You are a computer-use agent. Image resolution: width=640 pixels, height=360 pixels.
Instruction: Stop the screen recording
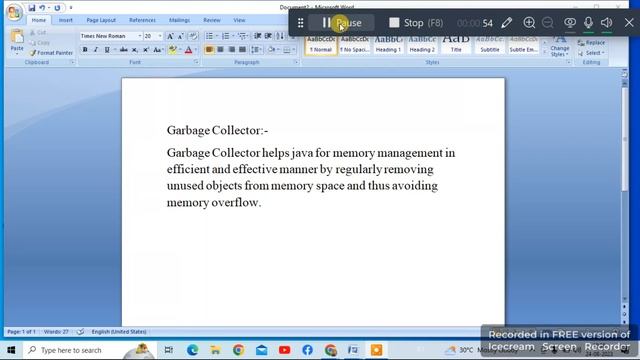click(416, 22)
